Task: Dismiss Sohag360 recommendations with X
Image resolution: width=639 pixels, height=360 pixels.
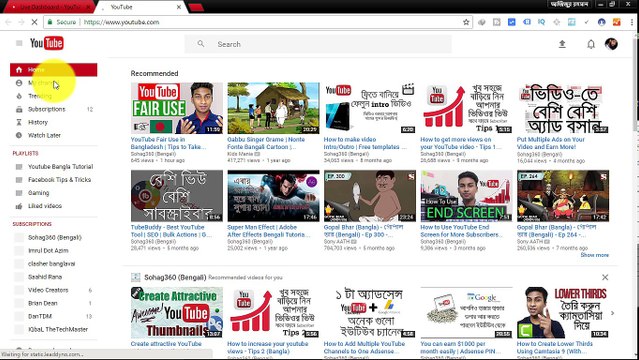Action: pos(605,277)
